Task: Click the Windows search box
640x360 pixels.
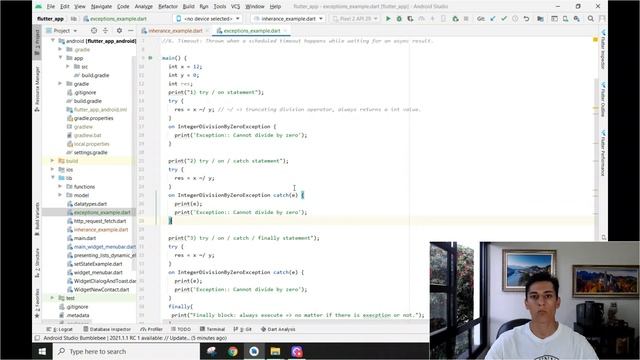Action: tap(126, 351)
